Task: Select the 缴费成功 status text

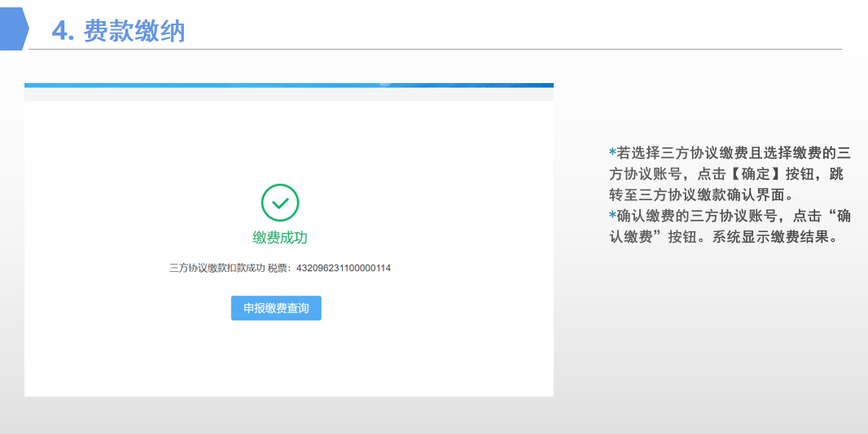Action: coord(280,238)
